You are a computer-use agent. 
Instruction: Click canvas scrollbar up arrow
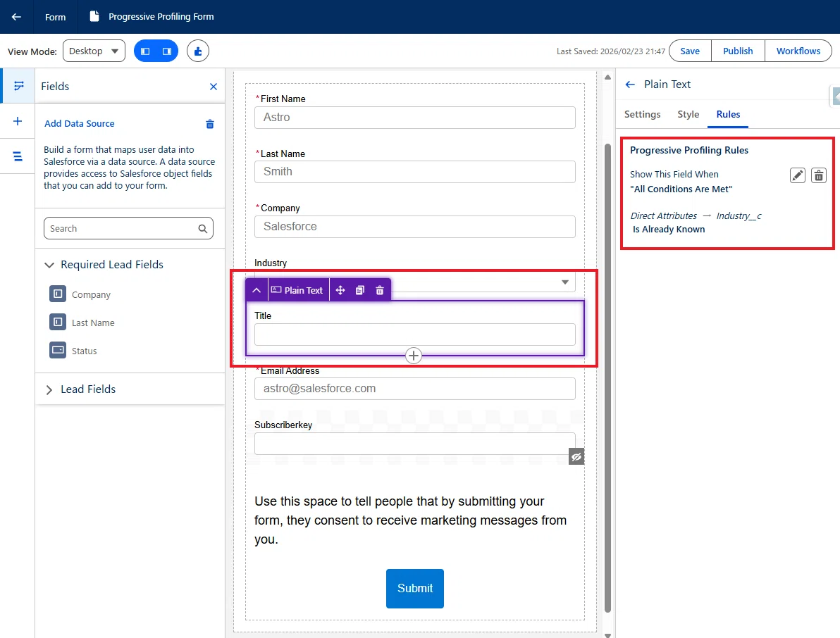[607, 77]
